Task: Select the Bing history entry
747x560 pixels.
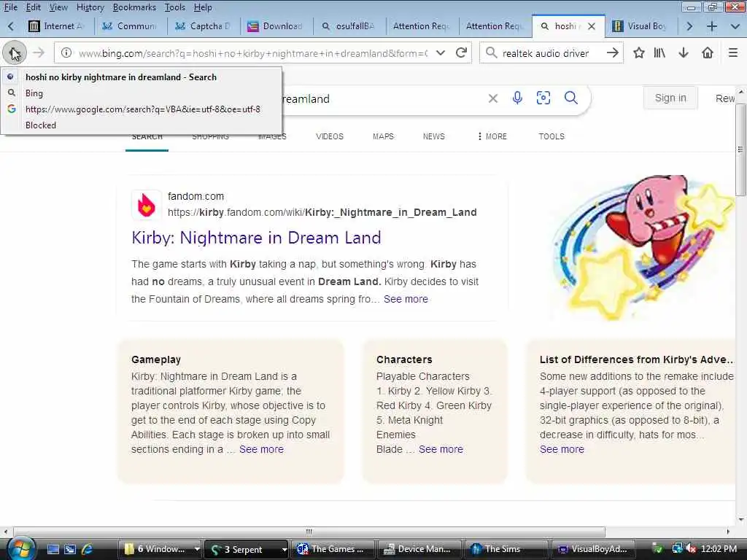Action: [142, 93]
